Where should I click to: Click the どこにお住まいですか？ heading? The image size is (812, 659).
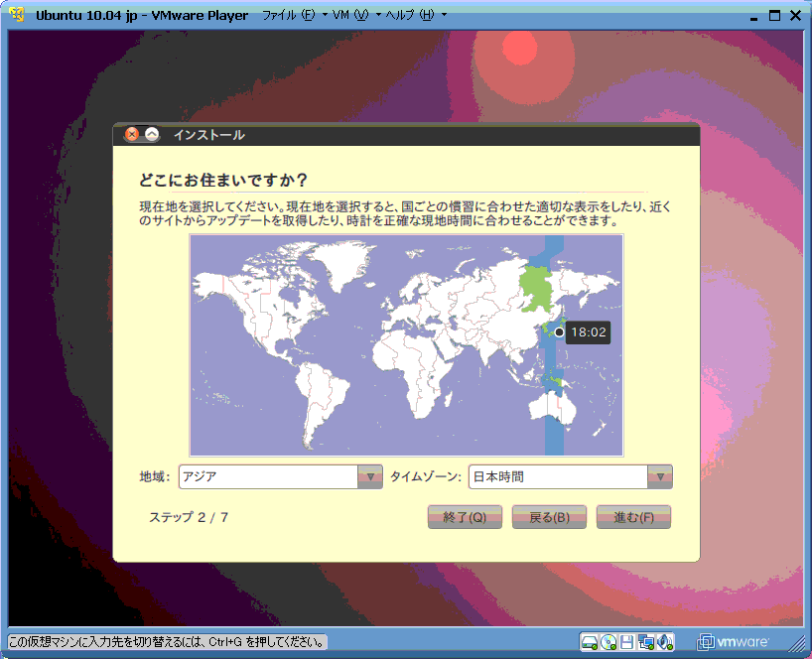(x=223, y=181)
